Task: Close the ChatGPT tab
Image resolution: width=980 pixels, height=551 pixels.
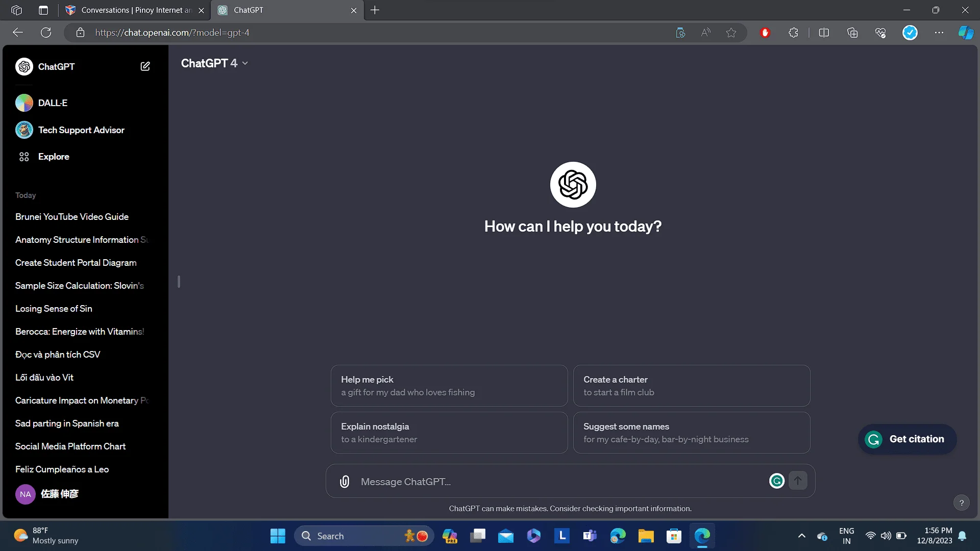Action: pyautogui.click(x=354, y=10)
